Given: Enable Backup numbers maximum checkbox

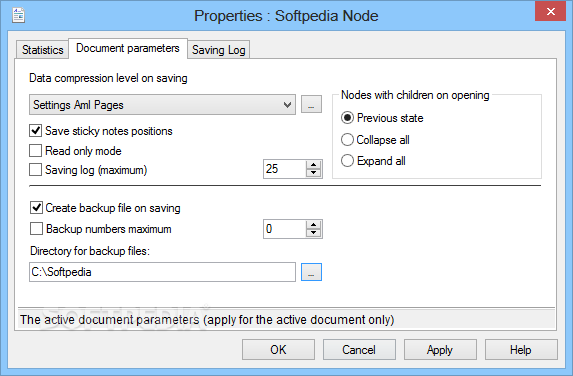Looking at the screenshot, I should click(36, 229).
